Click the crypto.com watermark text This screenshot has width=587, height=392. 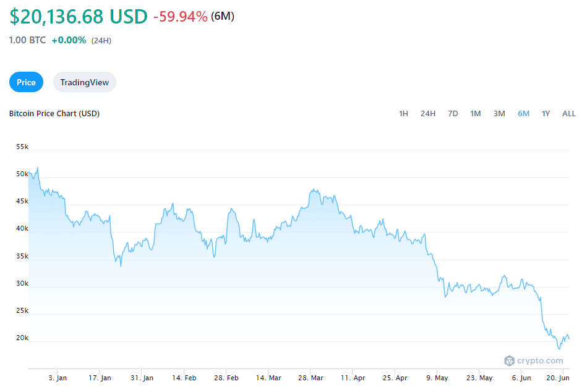(541, 360)
